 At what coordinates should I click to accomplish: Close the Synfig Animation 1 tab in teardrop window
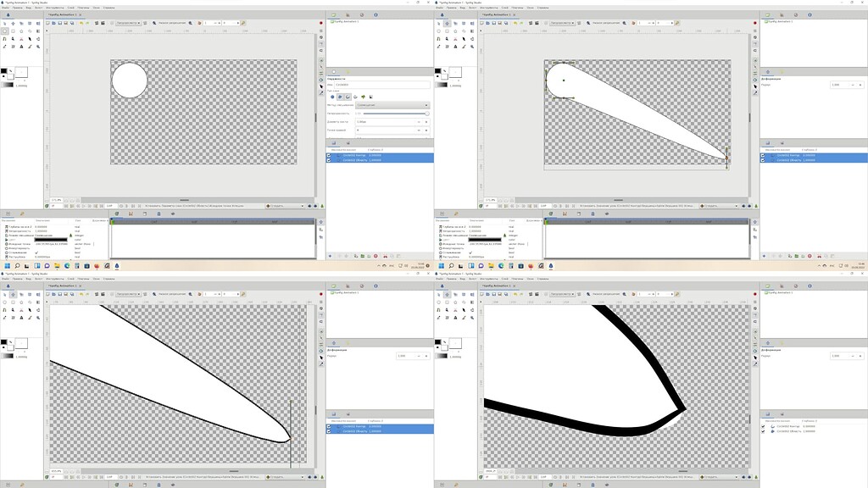pos(512,15)
